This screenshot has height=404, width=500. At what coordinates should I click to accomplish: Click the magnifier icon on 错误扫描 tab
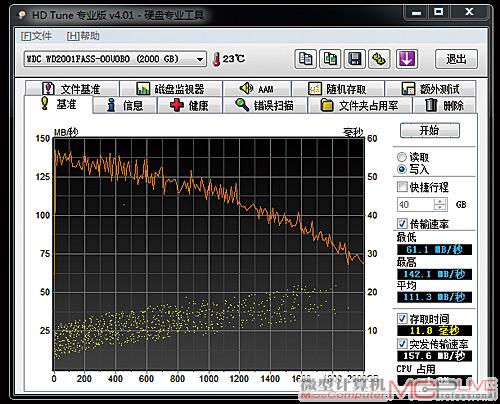[x=242, y=105]
